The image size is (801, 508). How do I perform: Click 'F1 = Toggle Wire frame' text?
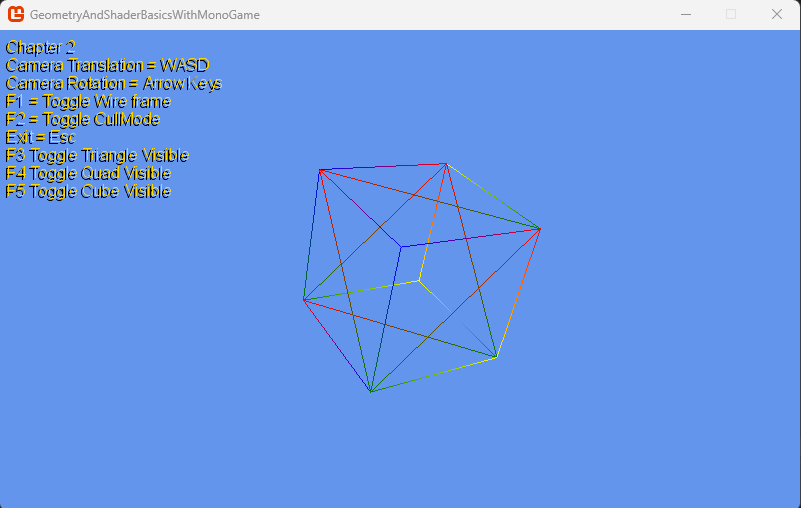tap(88, 101)
